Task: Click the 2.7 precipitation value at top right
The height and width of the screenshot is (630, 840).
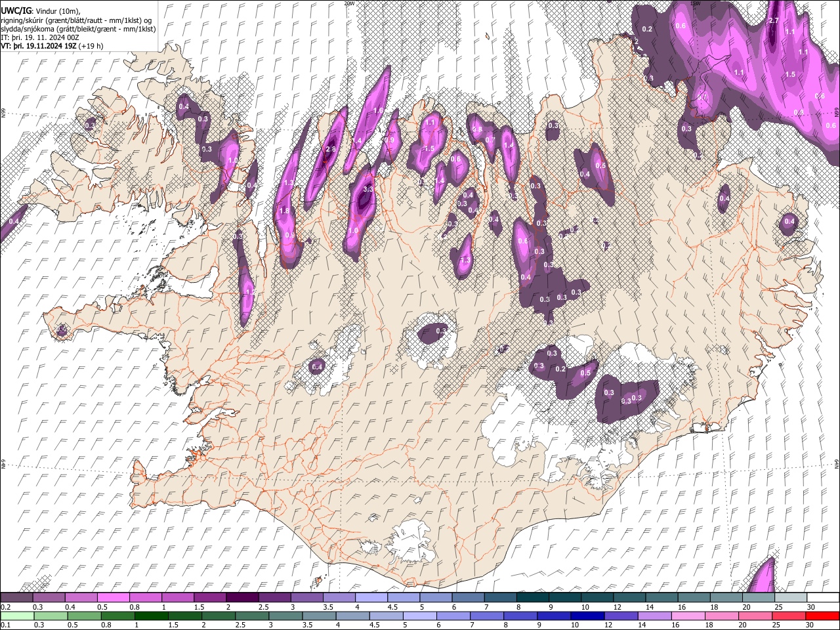Action: pyautogui.click(x=773, y=21)
